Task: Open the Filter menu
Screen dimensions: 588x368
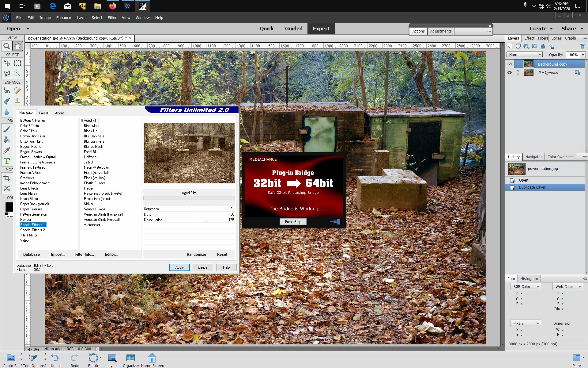Action: click(x=112, y=17)
